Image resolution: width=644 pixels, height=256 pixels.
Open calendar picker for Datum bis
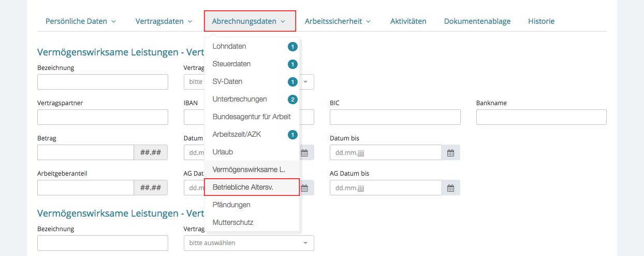click(x=450, y=152)
